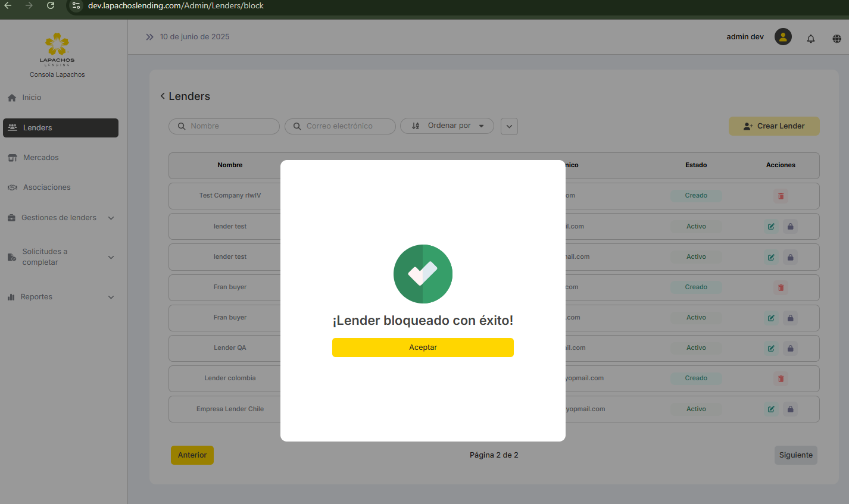Screen dimensions: 849x504
Task: Go to Asociaciones in the sidebar
Action: tap(46, 187)
